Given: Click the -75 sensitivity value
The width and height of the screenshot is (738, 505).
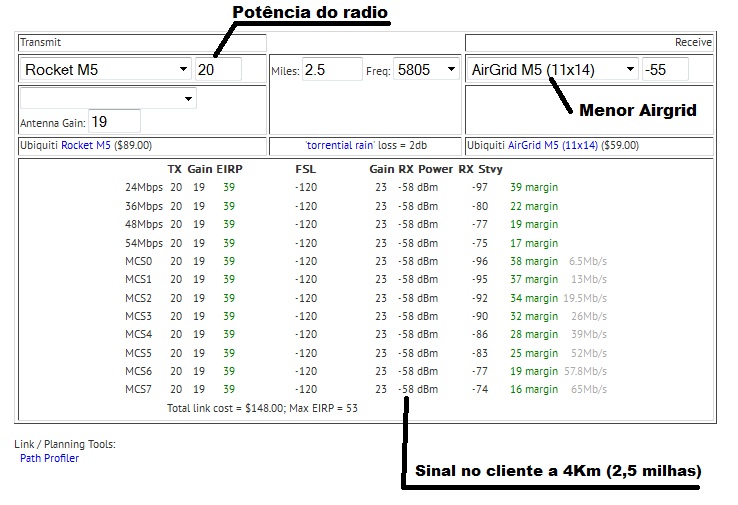Looking at the screenshot, I should point(480,243).
